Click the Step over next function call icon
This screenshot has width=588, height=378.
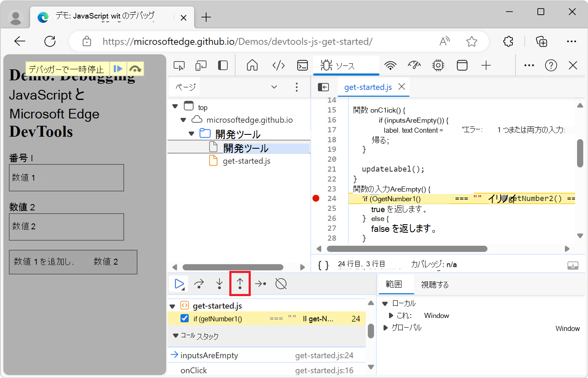pos(199,283)
